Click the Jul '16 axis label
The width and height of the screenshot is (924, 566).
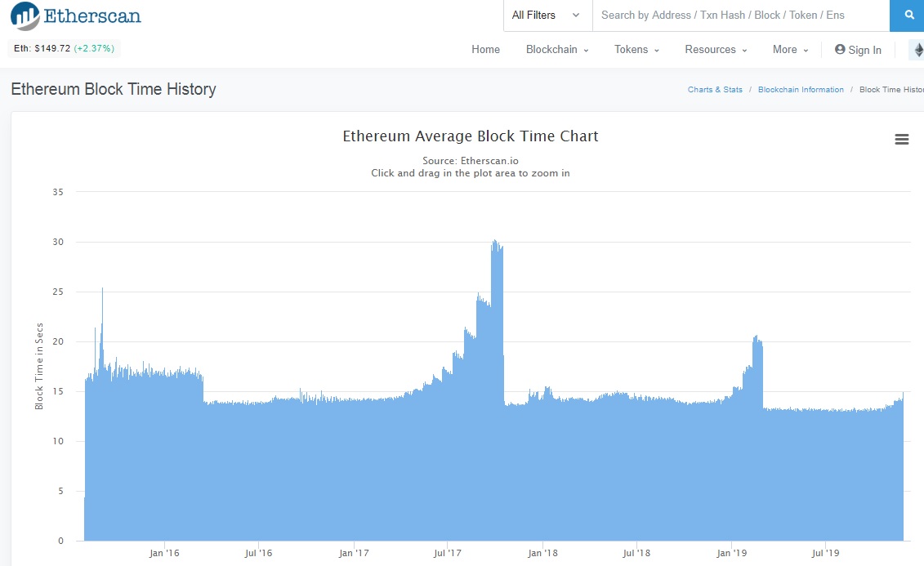[x=259, y=553]
